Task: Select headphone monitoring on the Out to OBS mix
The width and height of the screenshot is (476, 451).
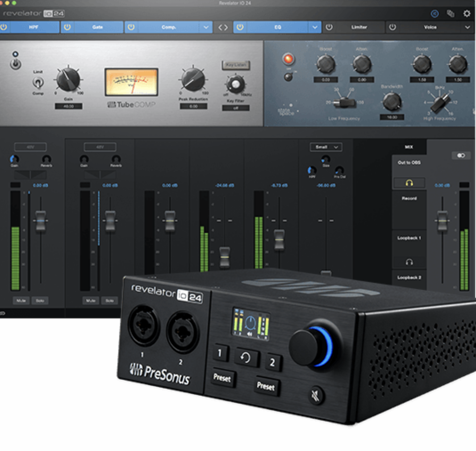Action: [409, 183]
